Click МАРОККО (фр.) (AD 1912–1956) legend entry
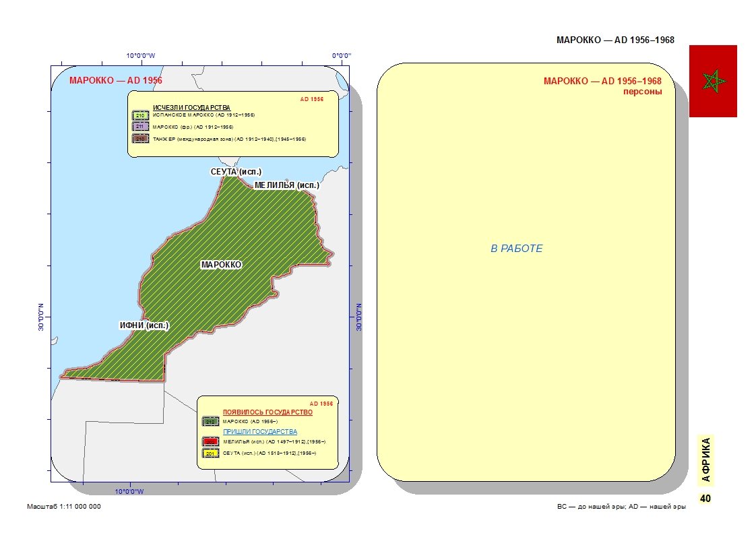This screenshot has height=535, width=756. tap(193, 127)
